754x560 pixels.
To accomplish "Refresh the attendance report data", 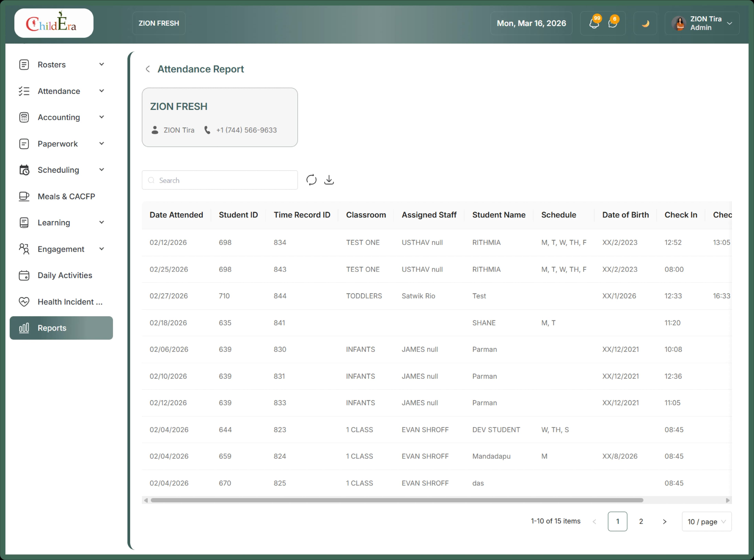I will click(x=311, y=180).
